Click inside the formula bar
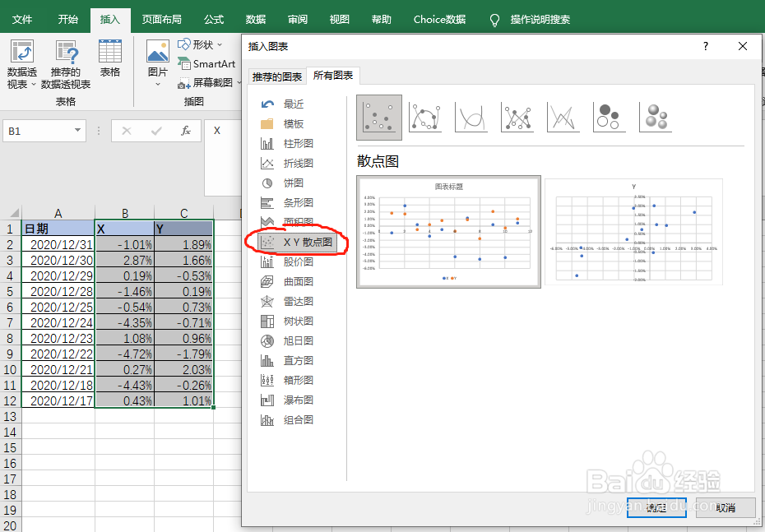Screen dimensions: 765x532 218,131
